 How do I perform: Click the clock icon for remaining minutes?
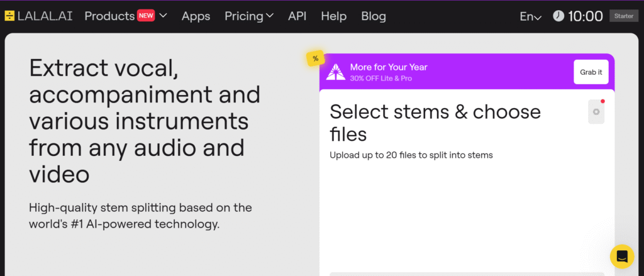pos(558,16)
